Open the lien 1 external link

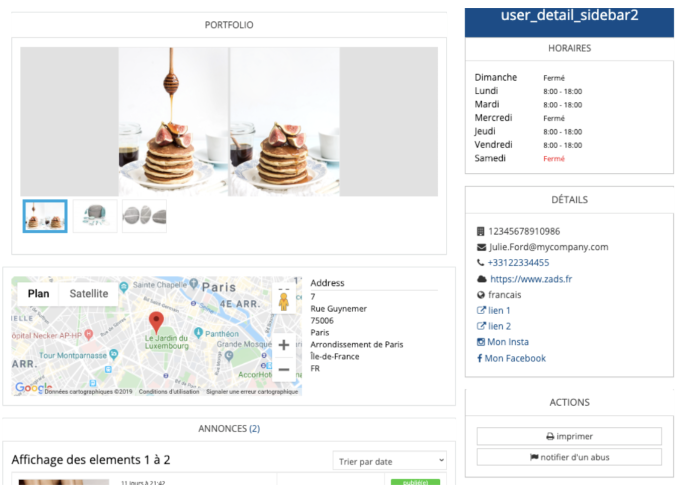click(499, 311)
